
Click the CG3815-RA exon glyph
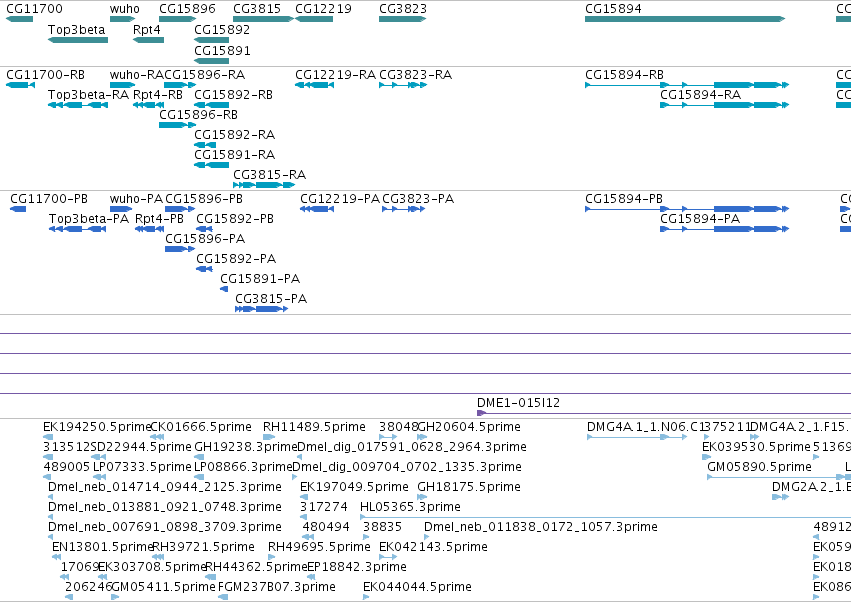click(x=264, y=185)
